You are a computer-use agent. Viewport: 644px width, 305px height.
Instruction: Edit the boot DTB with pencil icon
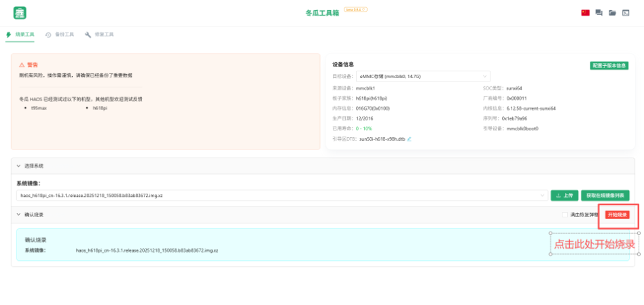pyautogui.click(x=409, y=139)
